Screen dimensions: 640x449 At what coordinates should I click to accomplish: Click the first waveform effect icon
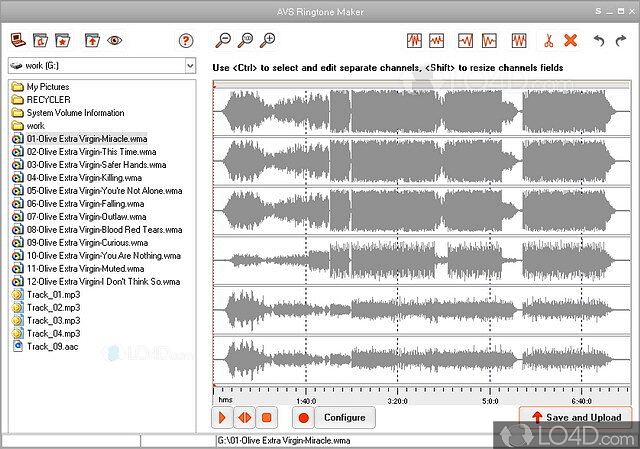click(x=414, y=41)
